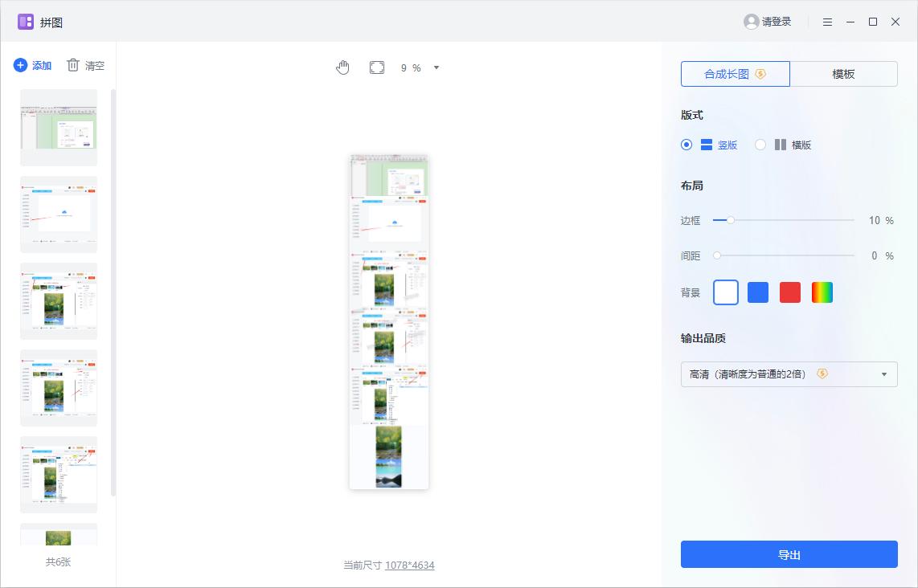Select the hand pan tool
The width and height of the screenshot is (918, 588).
(x=342, y=67)
